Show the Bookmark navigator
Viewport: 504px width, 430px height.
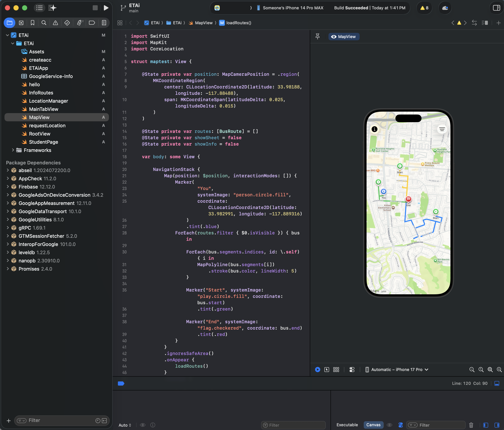click(x=32, y=23)
